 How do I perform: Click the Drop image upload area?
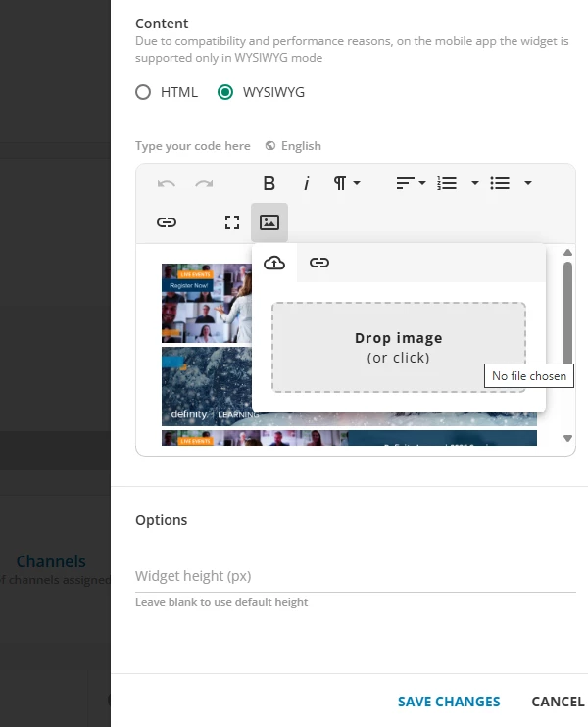(x=399, y=348)
